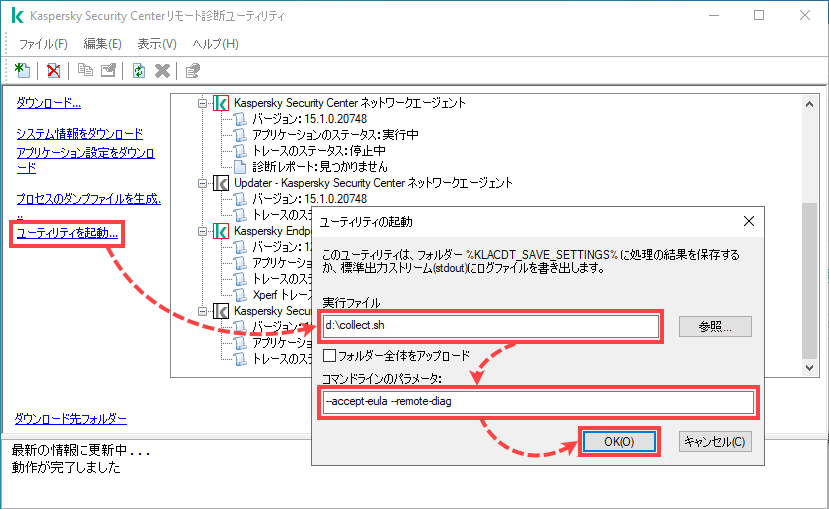Click the tree scrollbar up arrow
Screen dimensions: 829x509
pos(809,104)
